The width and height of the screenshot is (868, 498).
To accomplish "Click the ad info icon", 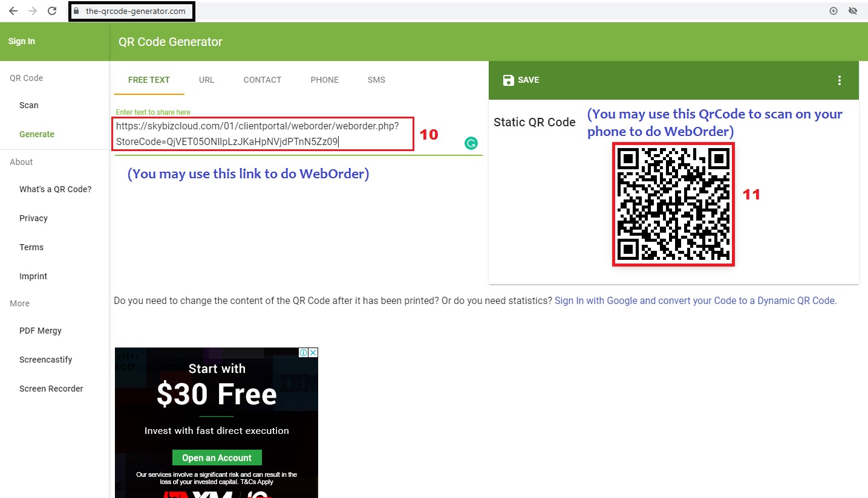I will tap(304, 353).
